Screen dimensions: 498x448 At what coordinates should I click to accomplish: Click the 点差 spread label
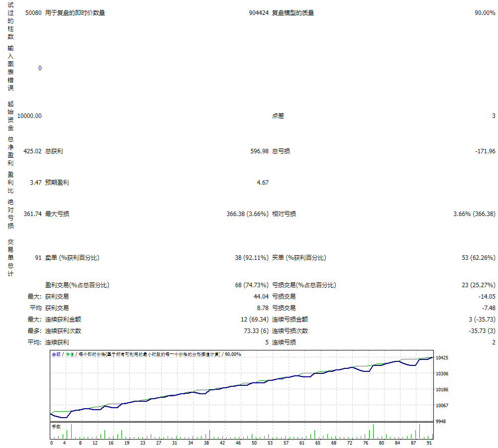tap(278, 115)
